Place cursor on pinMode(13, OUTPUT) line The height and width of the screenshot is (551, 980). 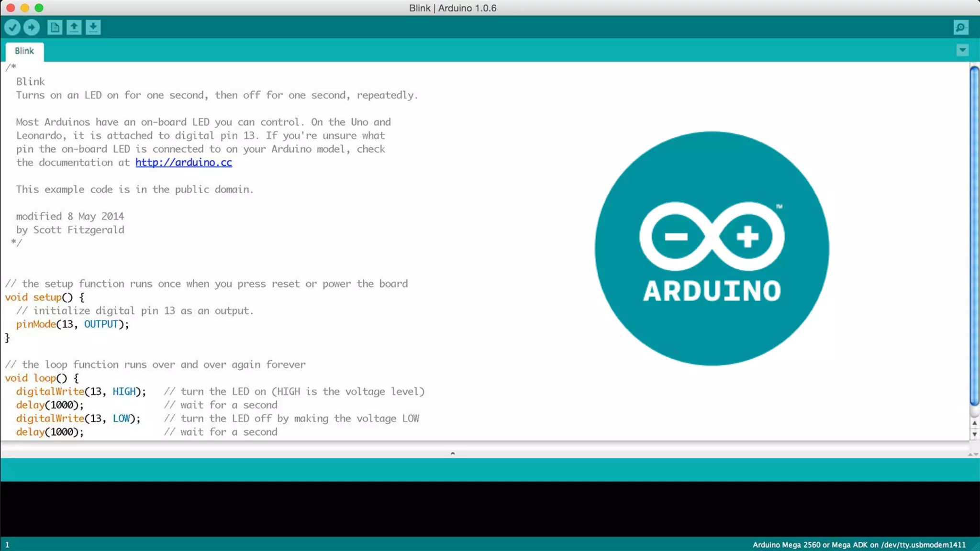click(x=72, y=324)
